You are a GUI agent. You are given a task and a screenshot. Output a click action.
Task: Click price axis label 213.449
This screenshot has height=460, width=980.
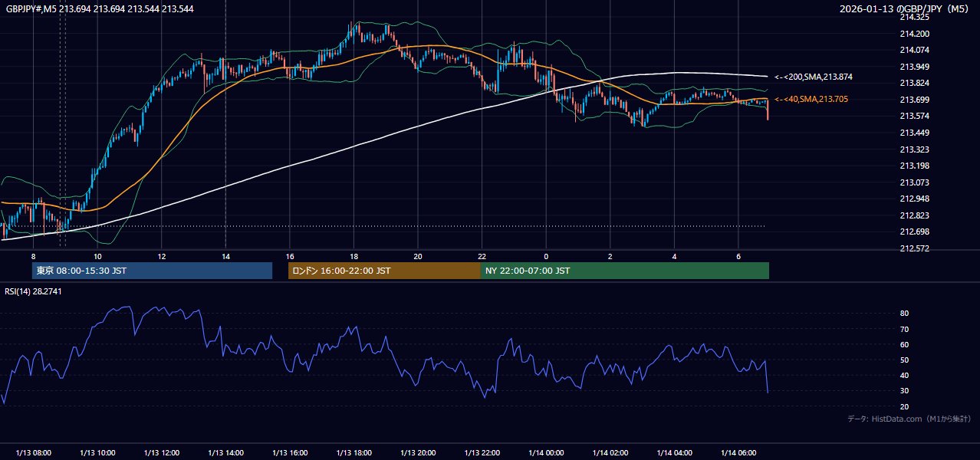[x=914, y=133]
